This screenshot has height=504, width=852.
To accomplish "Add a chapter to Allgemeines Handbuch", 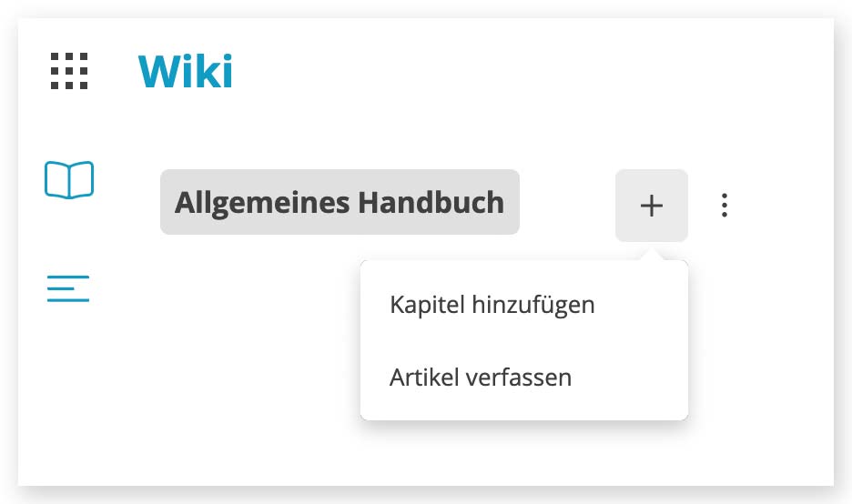I will coord(492,305).
